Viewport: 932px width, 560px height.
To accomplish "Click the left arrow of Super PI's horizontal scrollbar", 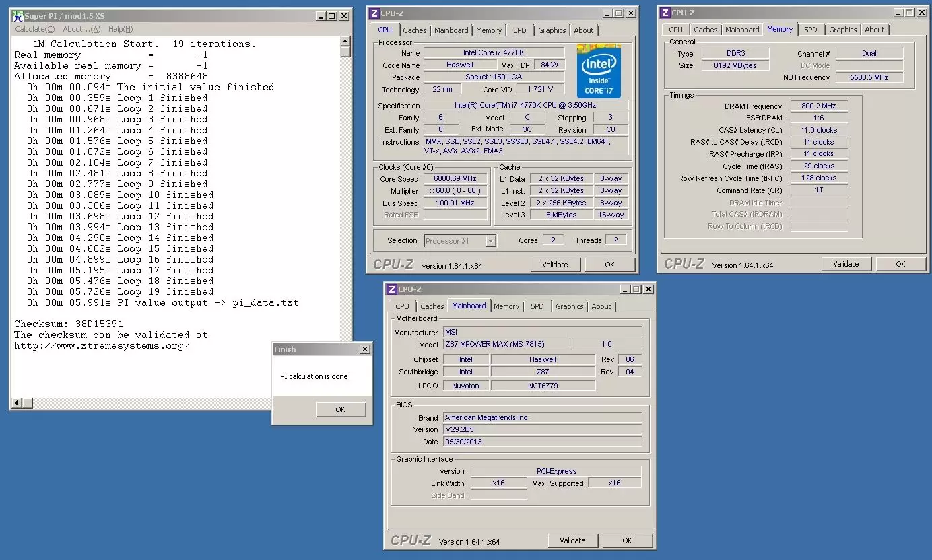I will 18,403.
